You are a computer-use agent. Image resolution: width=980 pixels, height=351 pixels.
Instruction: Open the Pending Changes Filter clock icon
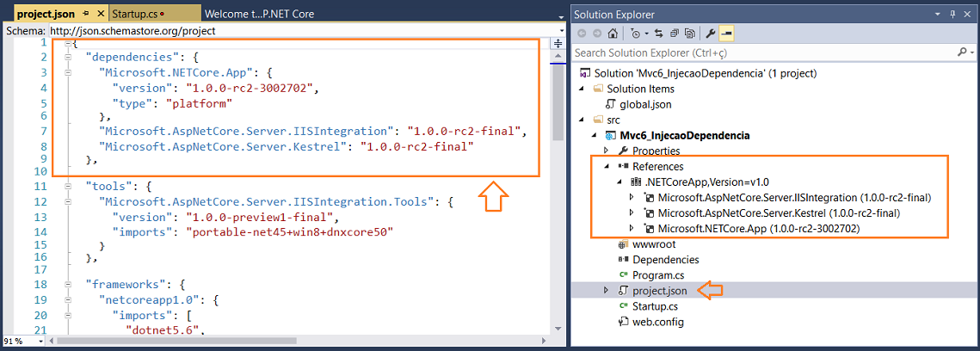[636, 33]
